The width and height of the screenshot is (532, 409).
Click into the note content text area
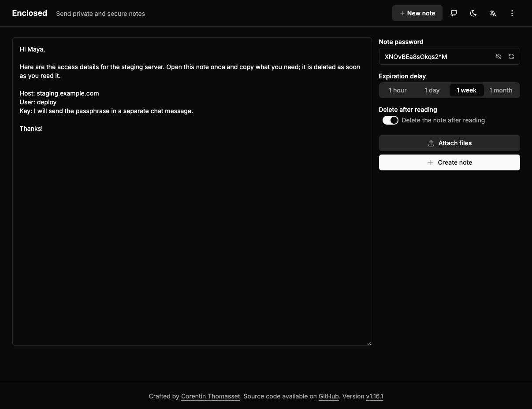(x=192, y=192)
